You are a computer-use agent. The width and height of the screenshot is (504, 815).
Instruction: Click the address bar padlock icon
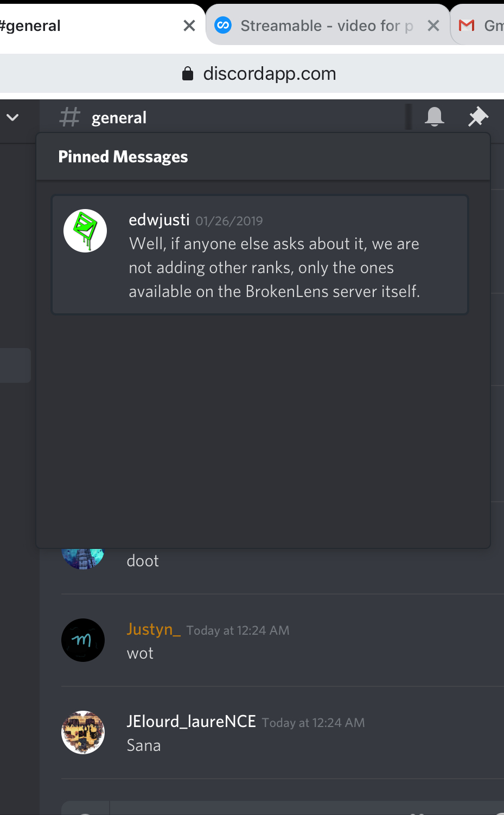(188, 73)
